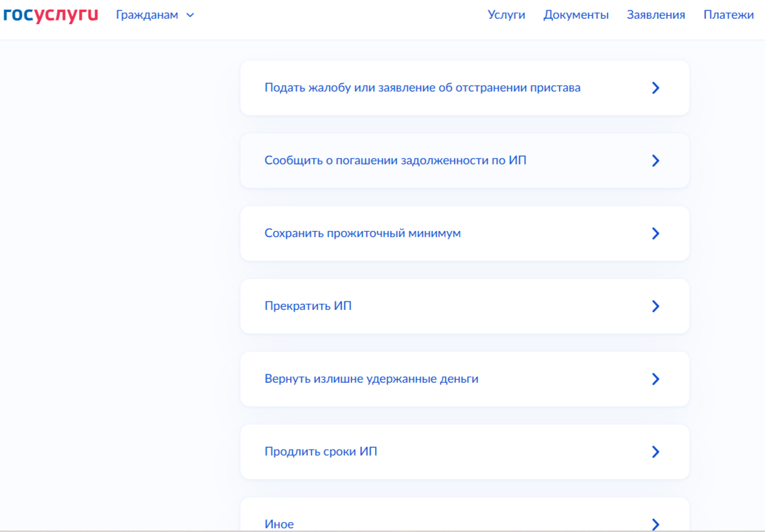The height and width of the screenshot is (532, 765).
Task: Click the chevron next to Продлить сроки ИП
Action: click(x=655, y=452)
